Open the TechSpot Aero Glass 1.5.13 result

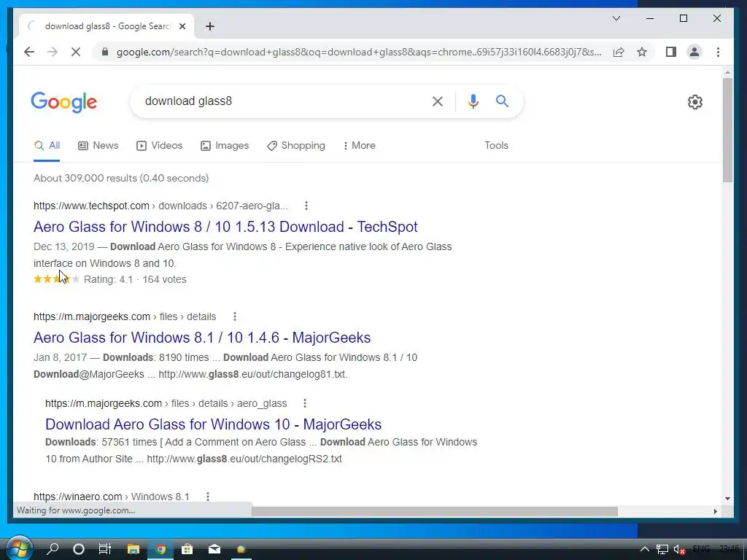(x=225, y=227)
